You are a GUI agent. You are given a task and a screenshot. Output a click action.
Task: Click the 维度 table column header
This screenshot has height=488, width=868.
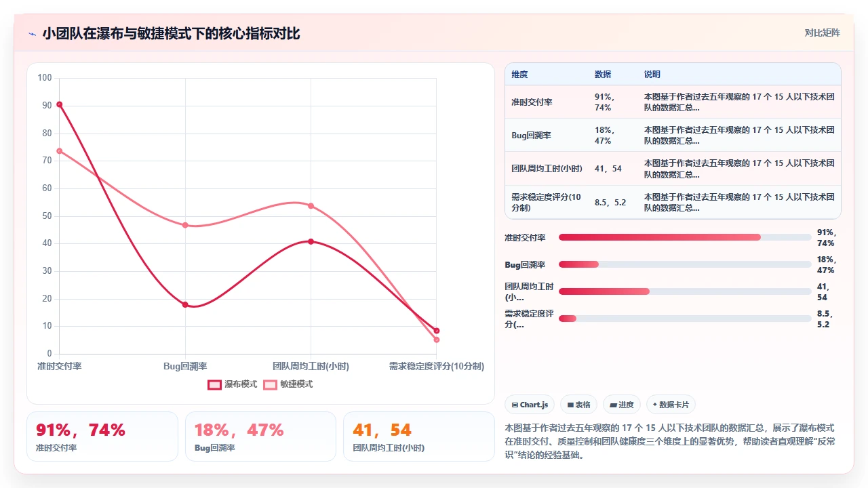pyautogui.click(x=519, y=74)
